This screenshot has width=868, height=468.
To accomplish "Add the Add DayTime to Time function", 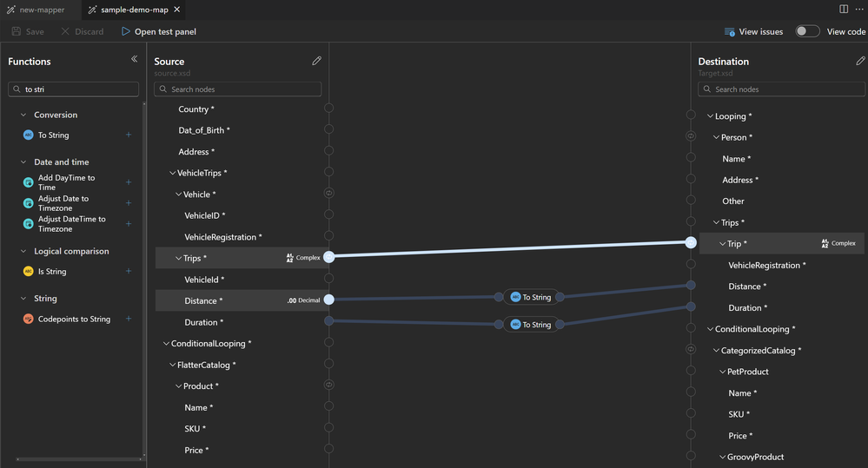I will (x=129, y=182).
